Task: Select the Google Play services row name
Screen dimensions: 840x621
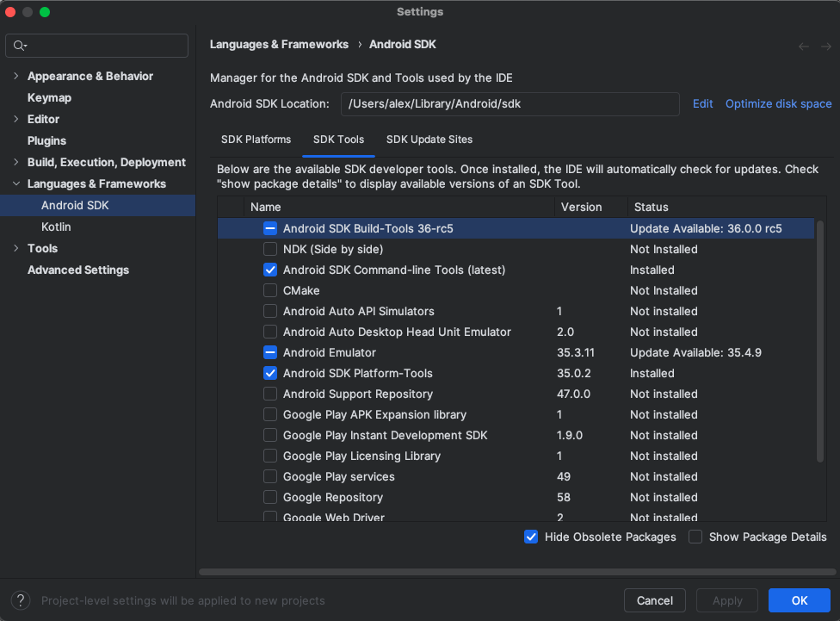Action: [x=338, y=476]
